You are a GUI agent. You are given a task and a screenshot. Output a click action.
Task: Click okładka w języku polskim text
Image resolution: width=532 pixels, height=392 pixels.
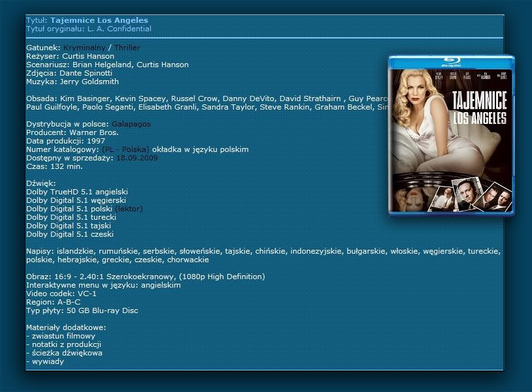(x=200, y=149)
